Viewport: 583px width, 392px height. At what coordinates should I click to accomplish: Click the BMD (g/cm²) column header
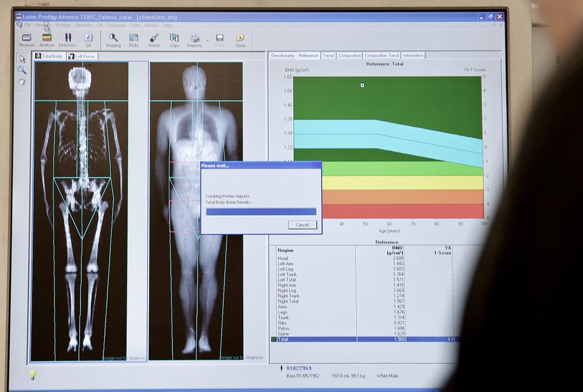click(395, 250)
